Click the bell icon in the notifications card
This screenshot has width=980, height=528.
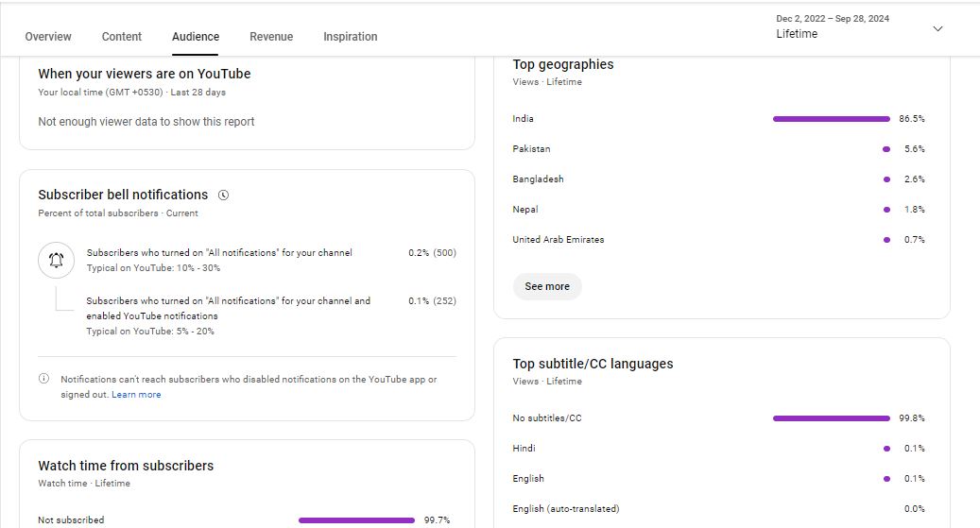point(56,260)
